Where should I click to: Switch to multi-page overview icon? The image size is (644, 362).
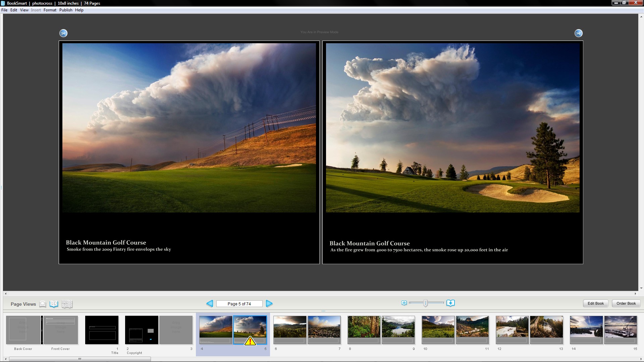67,304
